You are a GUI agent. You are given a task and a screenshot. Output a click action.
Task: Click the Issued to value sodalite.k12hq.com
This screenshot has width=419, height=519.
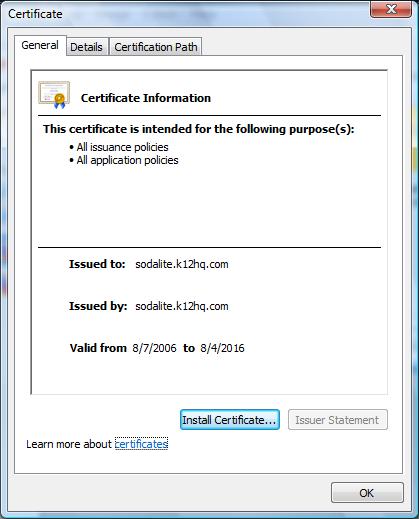pos(182,264)
